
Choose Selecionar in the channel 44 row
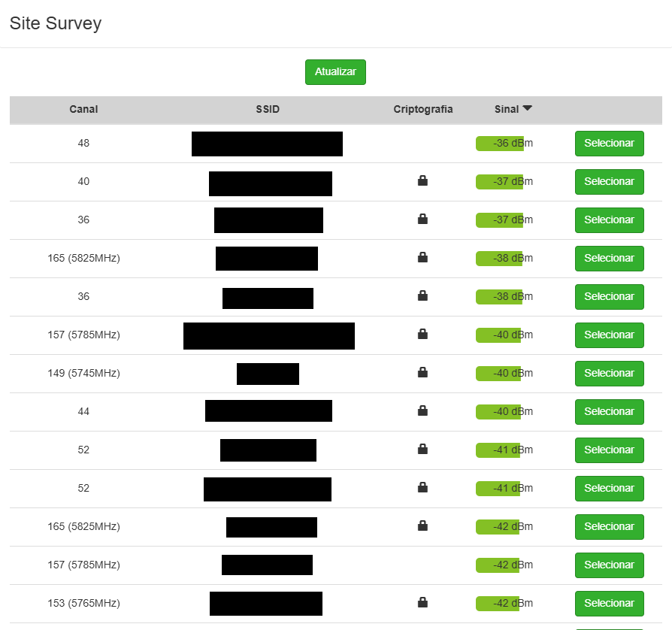609,411
